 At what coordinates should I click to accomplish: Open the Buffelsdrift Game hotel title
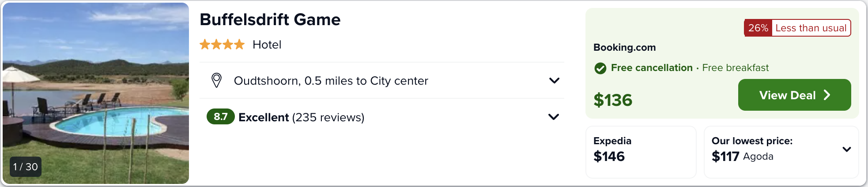tap(270, 20)
